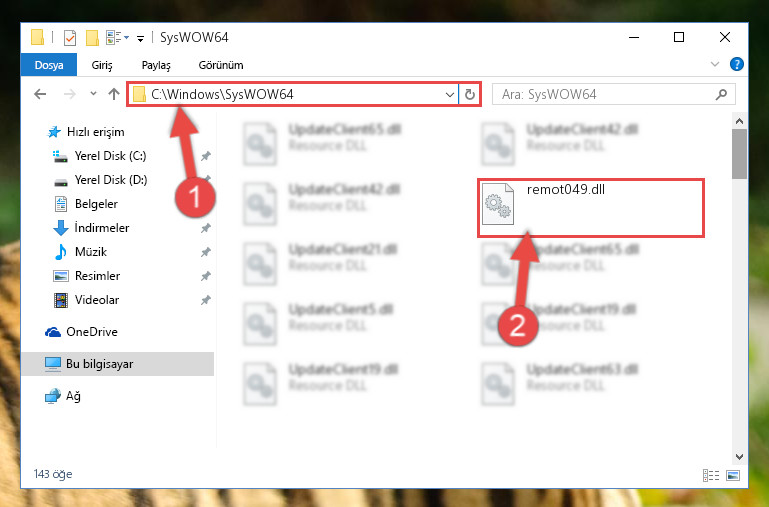Viewport: 769px width, 507px height.
Task: Expand the address bar history dropdown
Action: (x=449, y=94)
